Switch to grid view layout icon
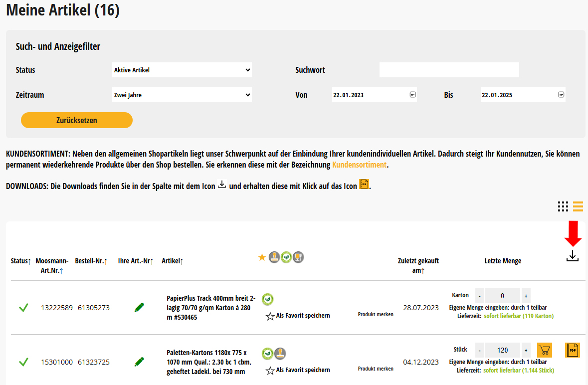The width and height of the screenshot is (588, 385). point(563,206)
